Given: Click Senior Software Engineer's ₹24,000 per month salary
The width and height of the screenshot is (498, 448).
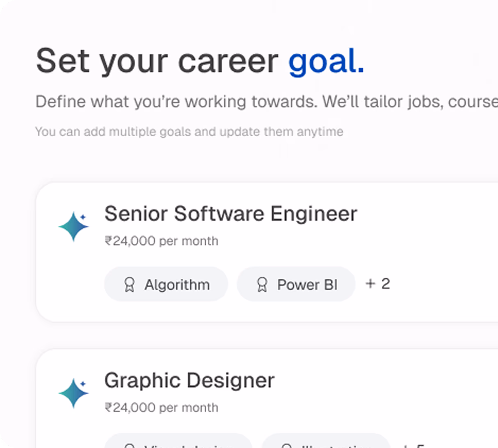Looking at the screenshot, I should pyautogui.click(x=161, y=241).
